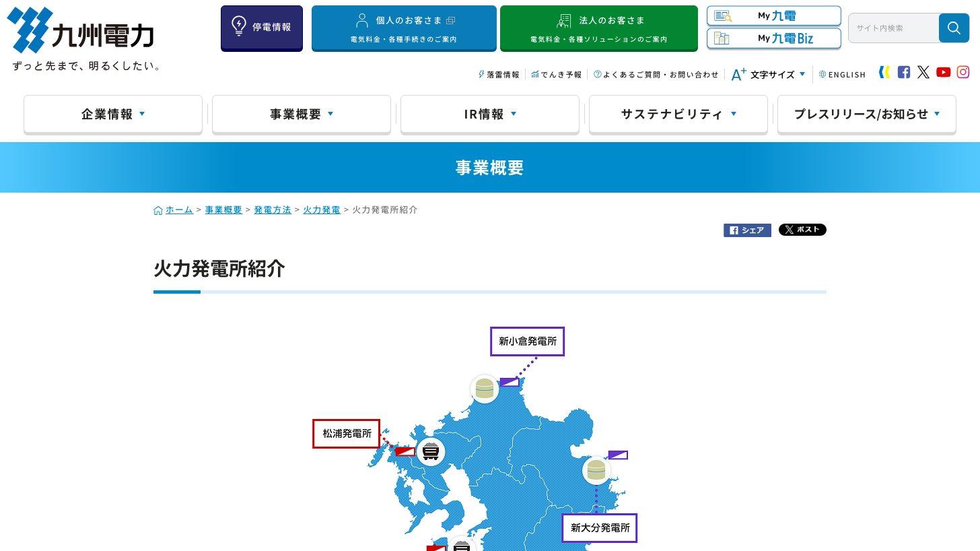Click the magnifier search button
The height and width of the screenshot is (551, 980).
coord(954,28)
